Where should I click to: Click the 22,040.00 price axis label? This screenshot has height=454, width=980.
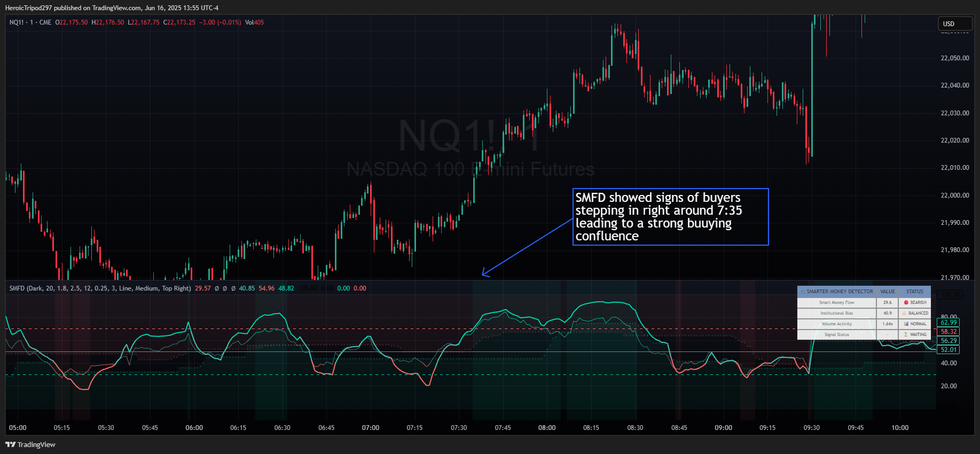coord(955,85)
